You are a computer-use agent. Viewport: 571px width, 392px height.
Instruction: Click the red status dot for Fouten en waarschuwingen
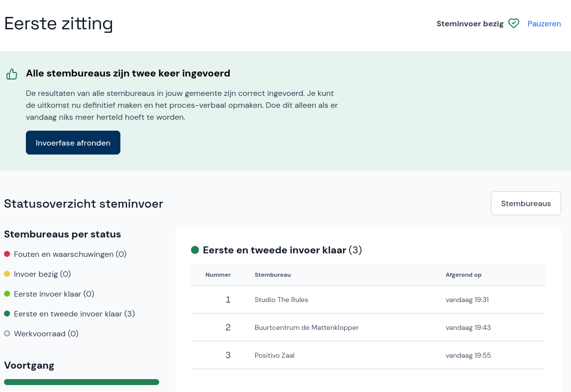click(6, 254)
